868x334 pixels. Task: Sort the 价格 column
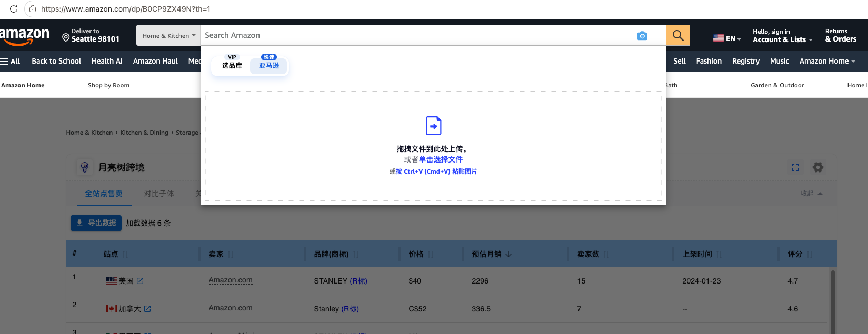click(431, 255)
